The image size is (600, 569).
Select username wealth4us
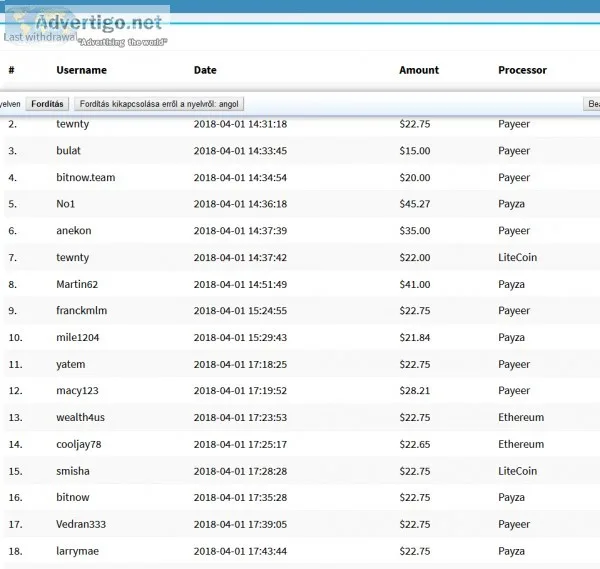(80, 417)
